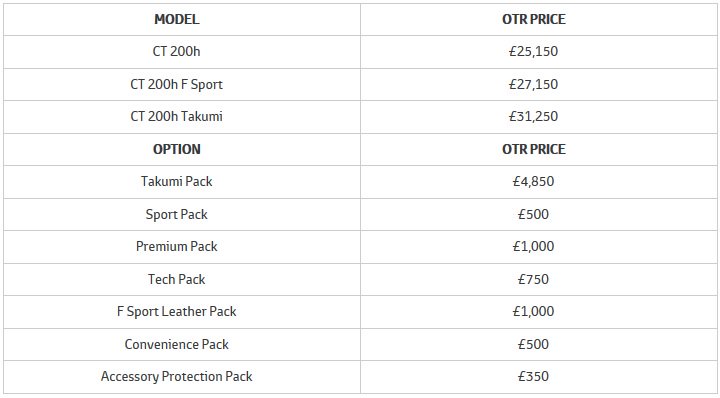Click the £750 price value
Image resolution: width=720 pixels, height=398 pixels.
(534, 279)
